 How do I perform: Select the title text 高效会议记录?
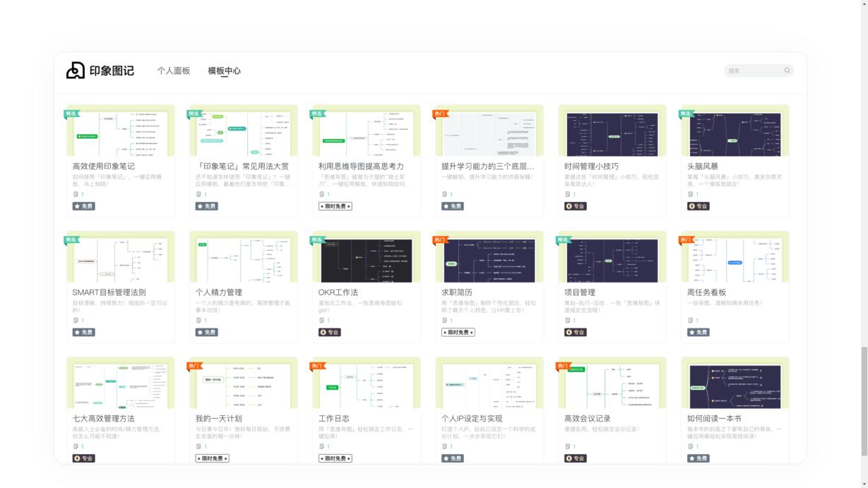tap(588, 419)
